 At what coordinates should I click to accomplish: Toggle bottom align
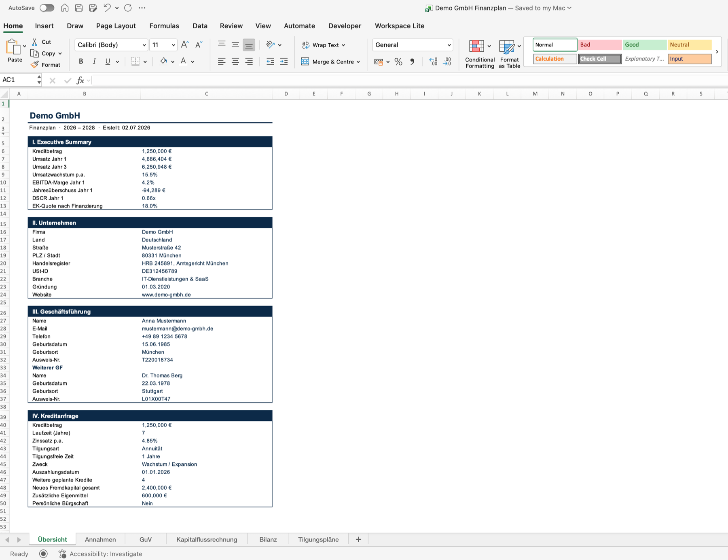pyautogui.click(x=249, y=45)
